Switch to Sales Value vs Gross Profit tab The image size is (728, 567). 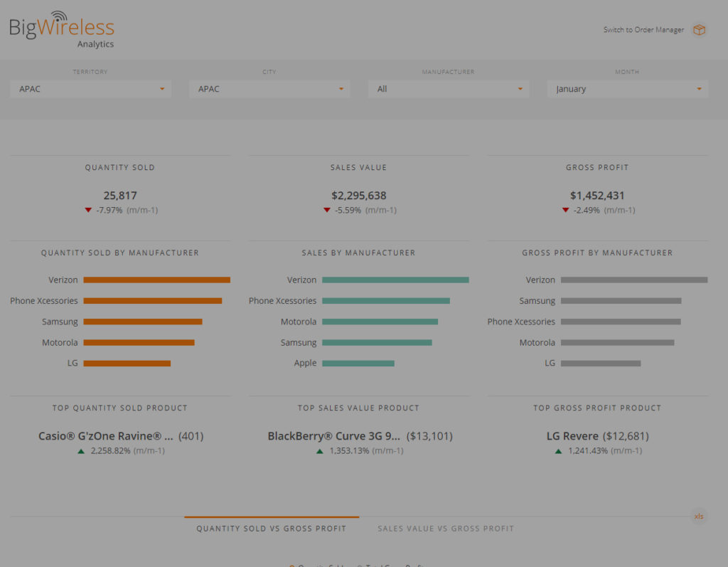pos(446,529)
